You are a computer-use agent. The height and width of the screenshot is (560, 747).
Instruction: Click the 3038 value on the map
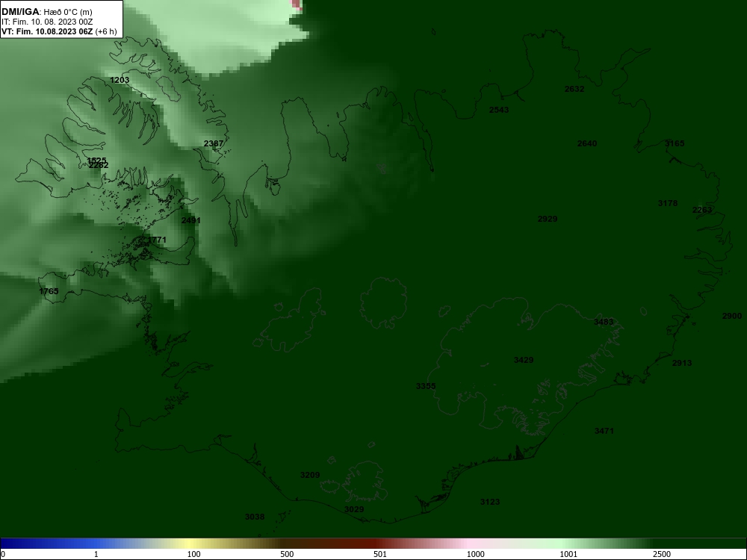coord(255,517)
